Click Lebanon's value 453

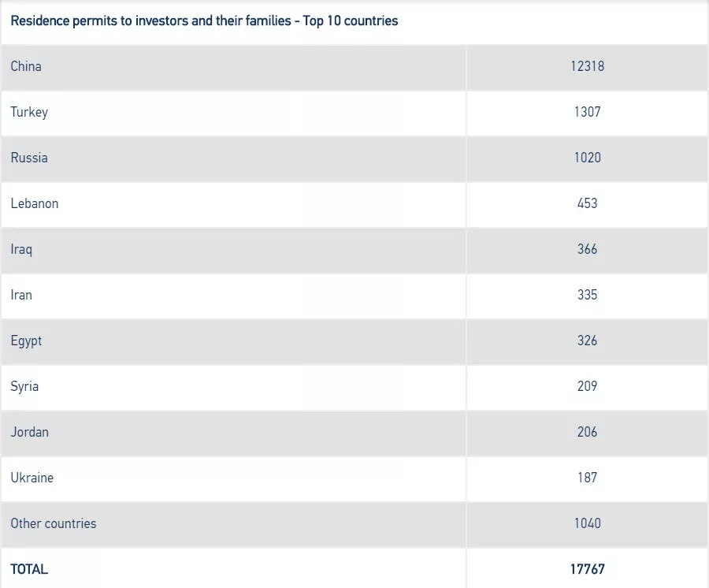point(587,203)
